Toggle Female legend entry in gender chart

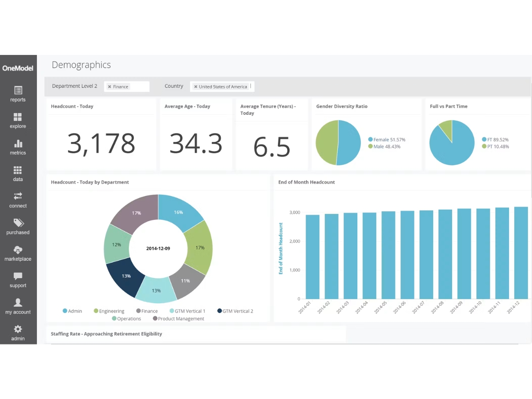point(387,140)
